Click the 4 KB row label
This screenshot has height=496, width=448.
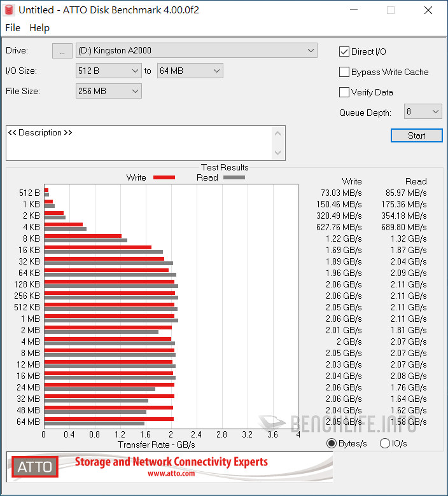tap(31, 227)
